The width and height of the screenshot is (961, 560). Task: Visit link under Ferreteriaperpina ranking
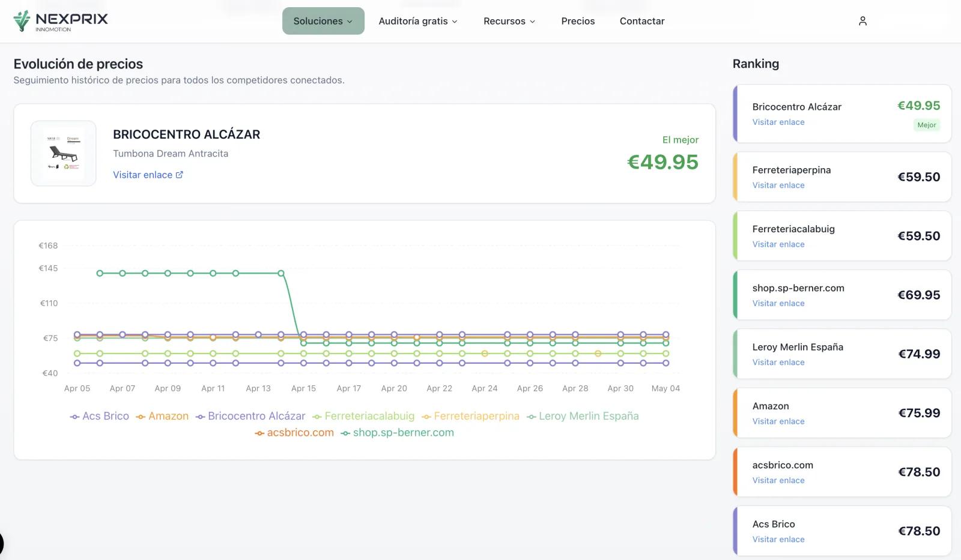[778, 185]
